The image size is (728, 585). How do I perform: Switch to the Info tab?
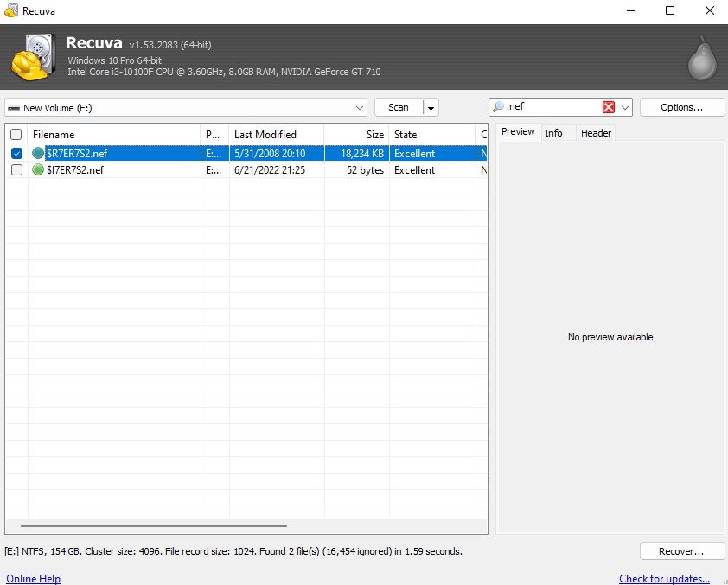[x=553, y=133]
